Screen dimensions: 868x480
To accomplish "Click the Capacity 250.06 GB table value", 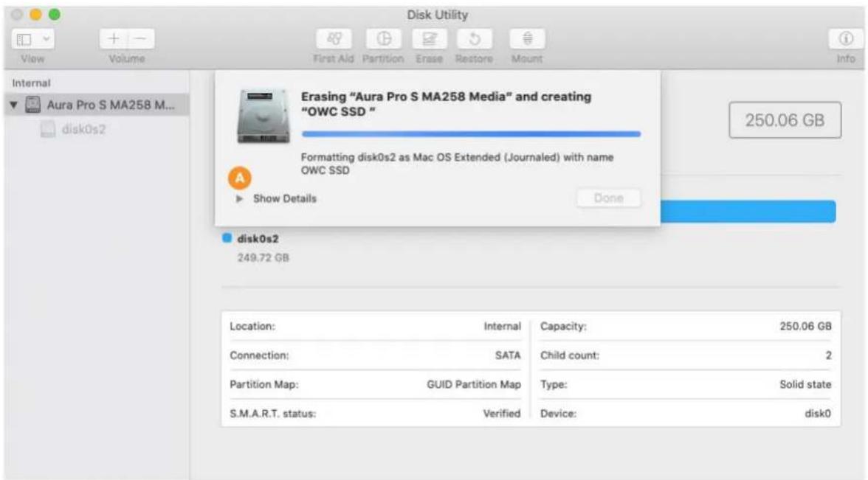I will (x=805, y=326).
